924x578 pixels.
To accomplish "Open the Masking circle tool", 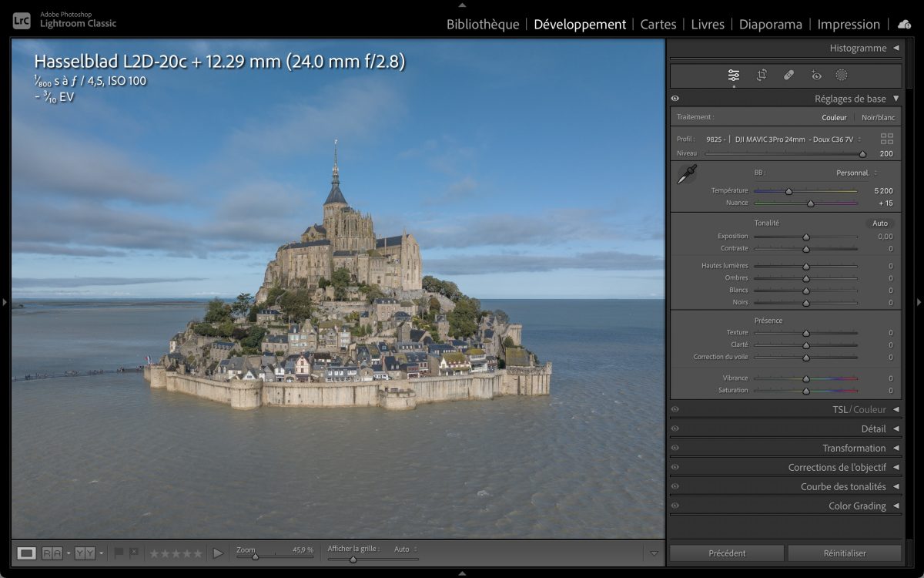I will 842,75.
